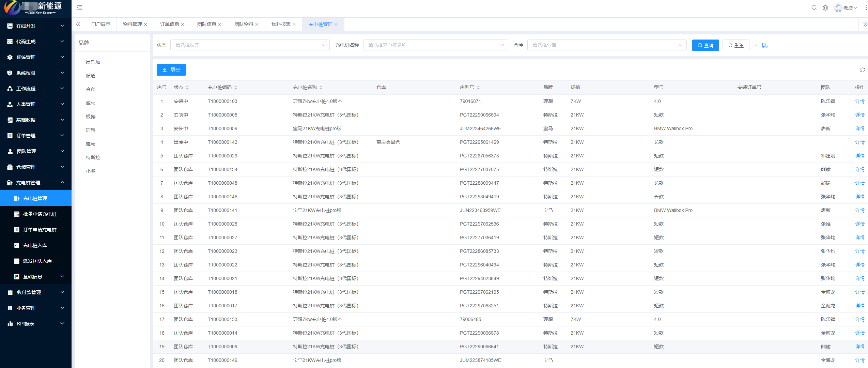Image resolution: width=868 pixels, height=368 pixels.
Task: Close the 订单信息 tab
Action: click(x=183, y=25)
